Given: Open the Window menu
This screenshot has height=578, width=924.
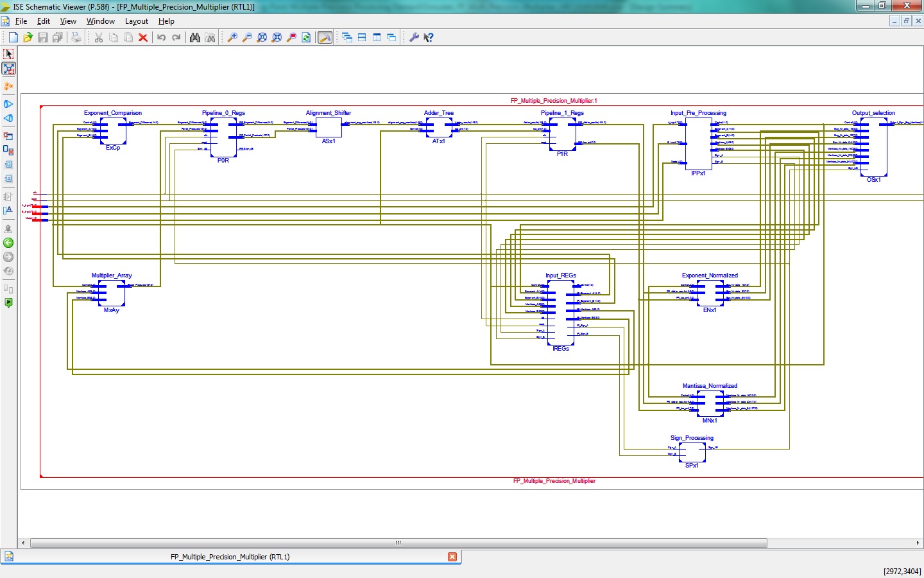Looking at the screenshot, I should coord(101,21).
